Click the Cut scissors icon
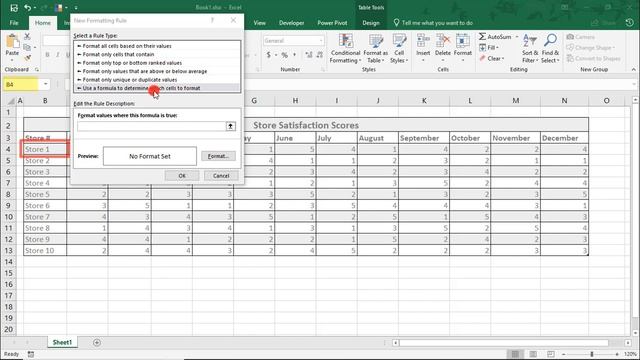Screen dimensions: 640x360 (x=27, y=37)
